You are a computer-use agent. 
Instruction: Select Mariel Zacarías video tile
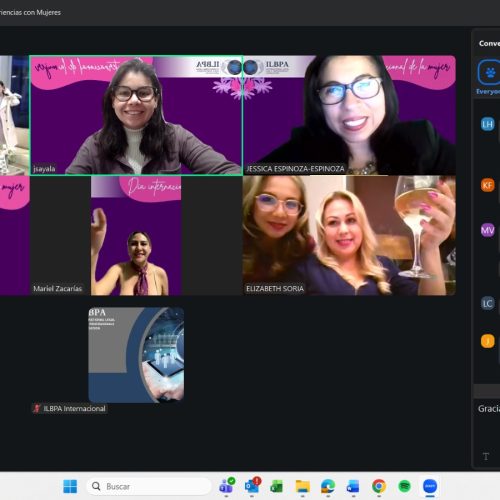136,235
